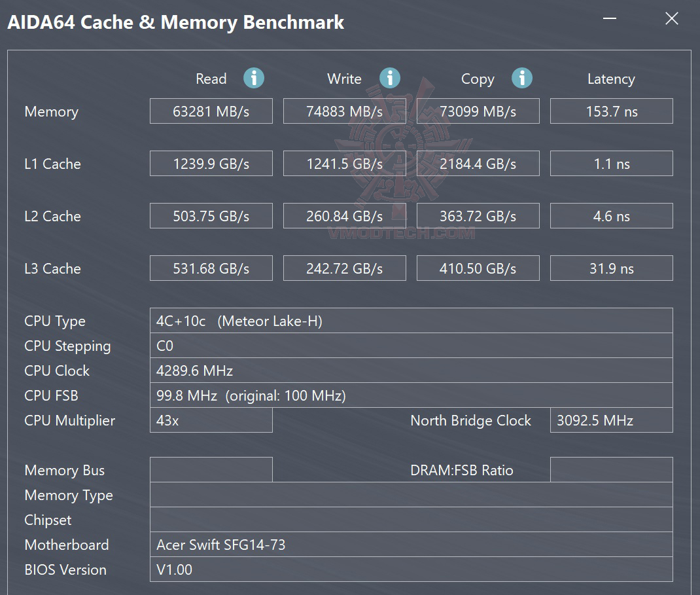Viewport: 700px width, 595px height.
Task: Click the Motherboard field showing Acer Swift SFG14-73
Action: click(x=411, y=545)
